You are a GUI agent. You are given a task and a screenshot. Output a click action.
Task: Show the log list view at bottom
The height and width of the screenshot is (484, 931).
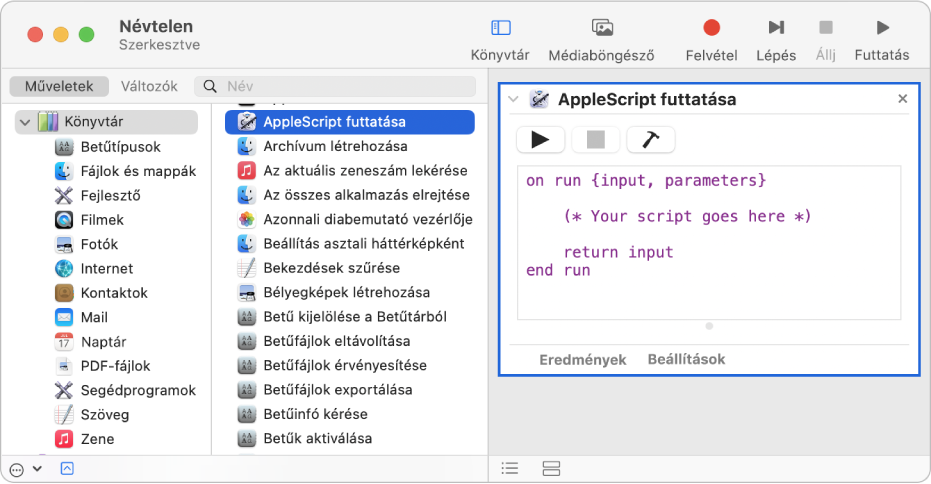coord(510,468)
